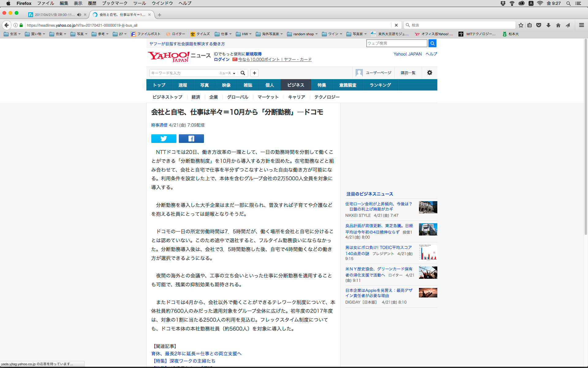Click the Yahoo News settings gear icon
The height and width of the screenshot is (368, 588).
point(429,73)
